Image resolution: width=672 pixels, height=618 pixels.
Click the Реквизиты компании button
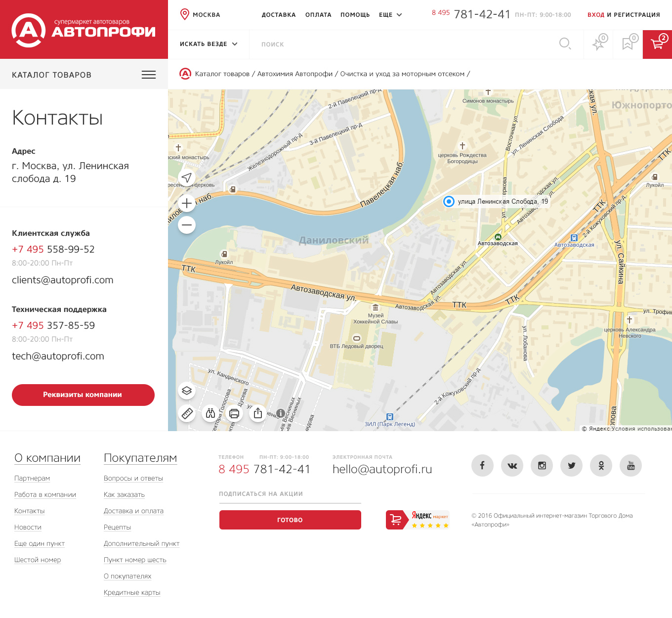[x=83, y=395]
